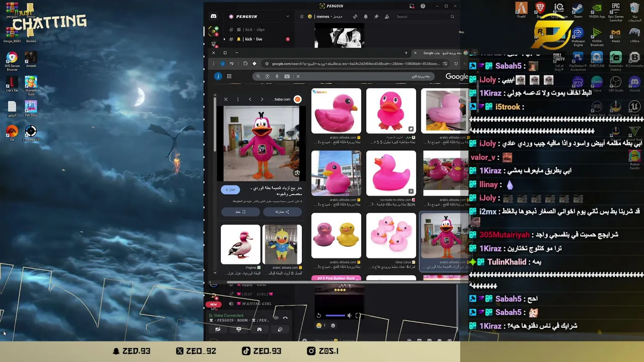Toggle the Discord member list icon
The image size is (644, 362).
tap(386, 17)
